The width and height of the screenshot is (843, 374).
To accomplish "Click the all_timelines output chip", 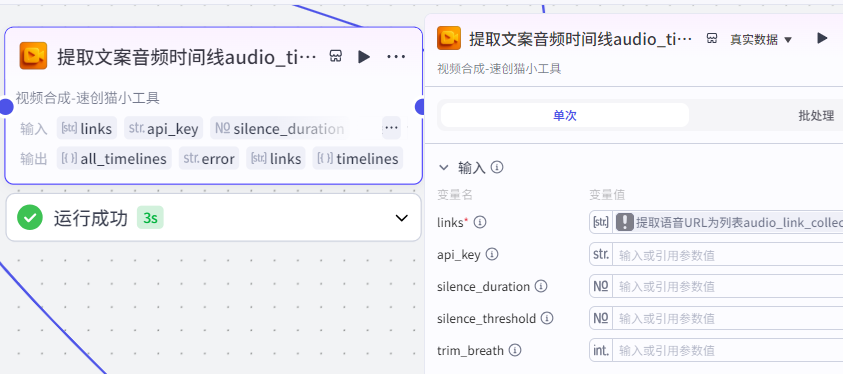I will [x=115, y=159].
